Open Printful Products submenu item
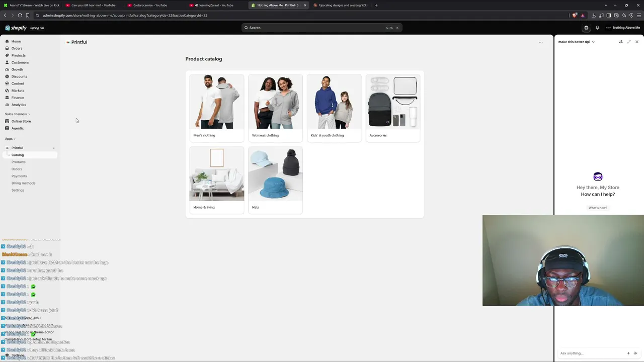The image size is (644, 362). (19, 162)
